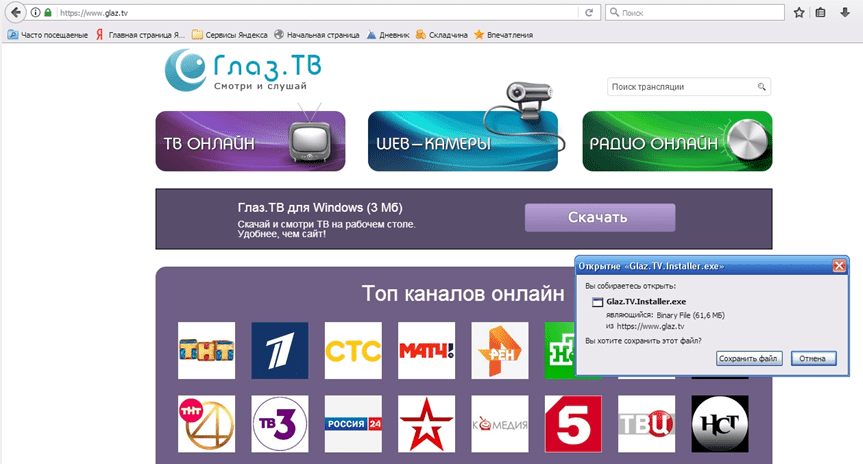Click the Скачать download button
The width and height of the screenshot is (863, 464).
click(599, 217)
